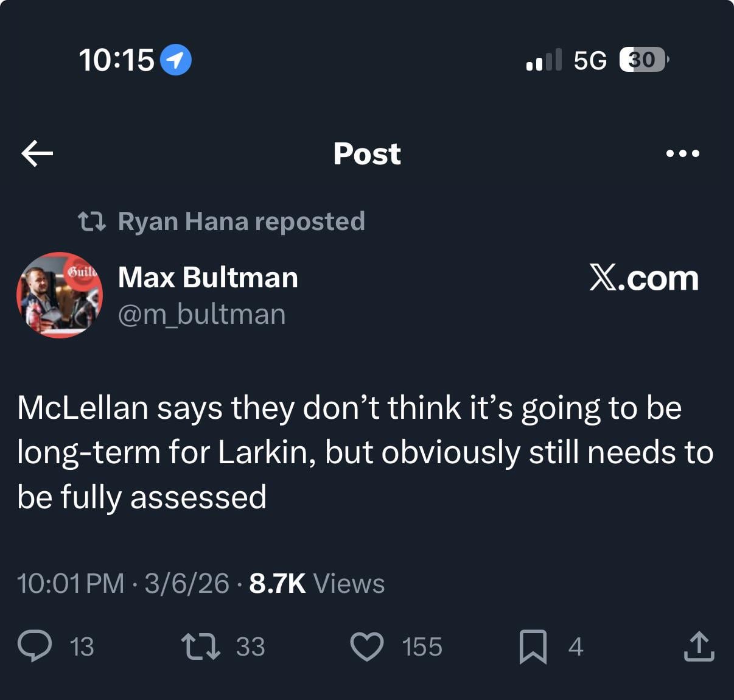Tap the reply speech bubble icon
The image size is (734, 700).
[35, 646]
